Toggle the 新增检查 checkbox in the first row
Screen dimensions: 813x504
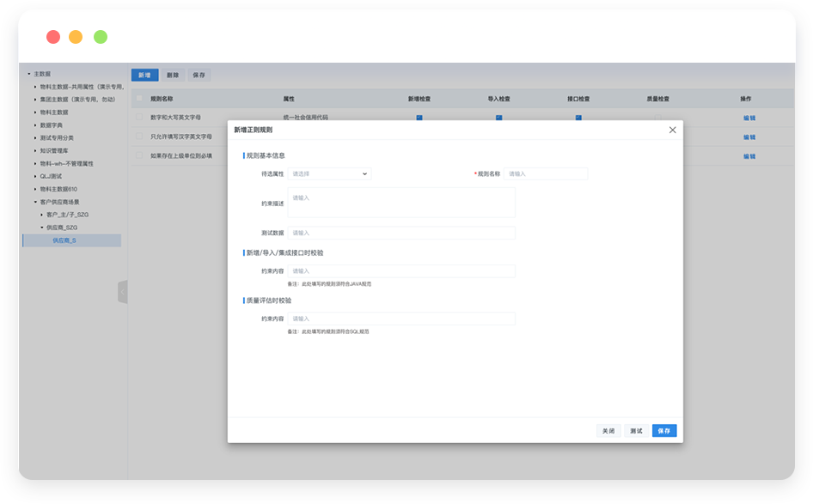[419, 118]
